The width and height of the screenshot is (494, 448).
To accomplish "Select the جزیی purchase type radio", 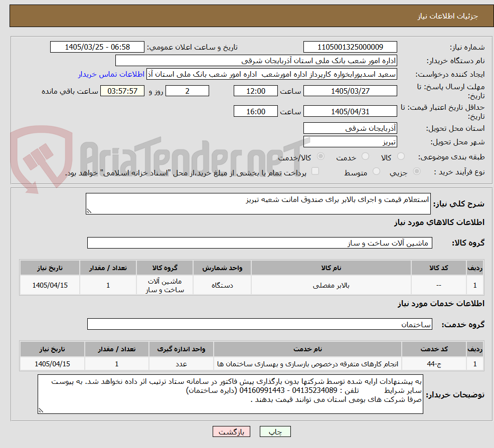I will pyautogui.click(x=416, y=171).
